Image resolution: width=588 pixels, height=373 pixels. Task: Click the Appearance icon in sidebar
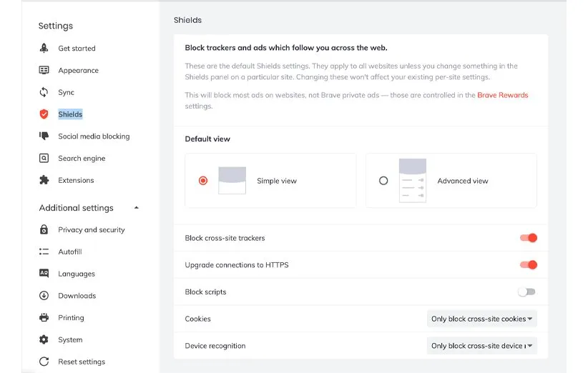click(44, 71)
